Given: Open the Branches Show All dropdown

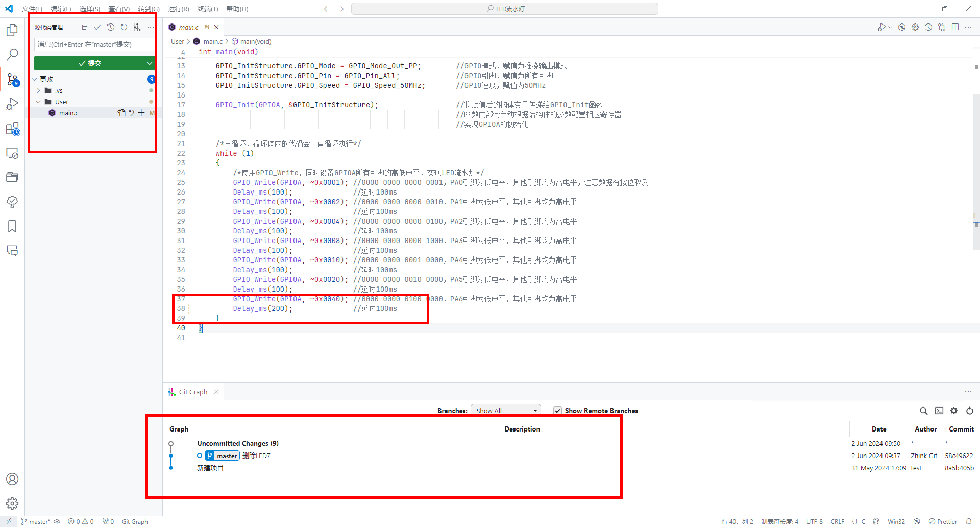Looking at the screenshot, I should point(505,411).
